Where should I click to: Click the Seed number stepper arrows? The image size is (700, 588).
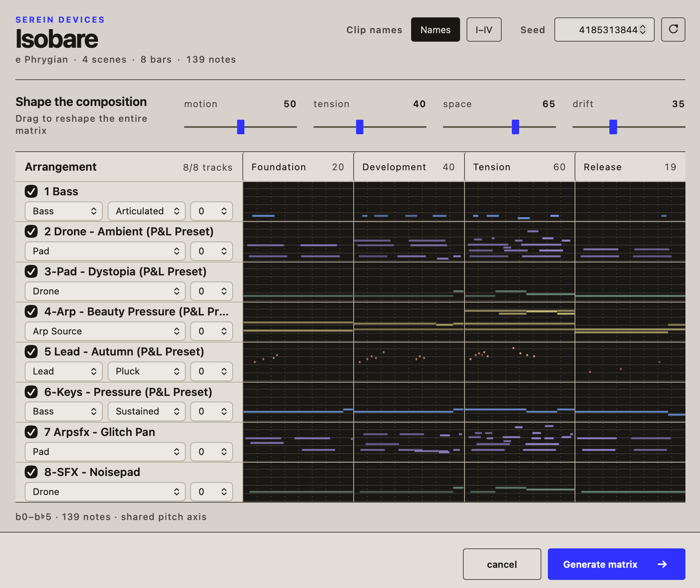click(643, 30)
